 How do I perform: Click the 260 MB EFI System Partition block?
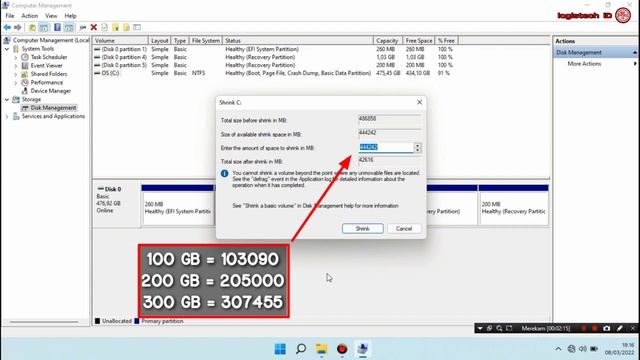click(x=178, y=205)
